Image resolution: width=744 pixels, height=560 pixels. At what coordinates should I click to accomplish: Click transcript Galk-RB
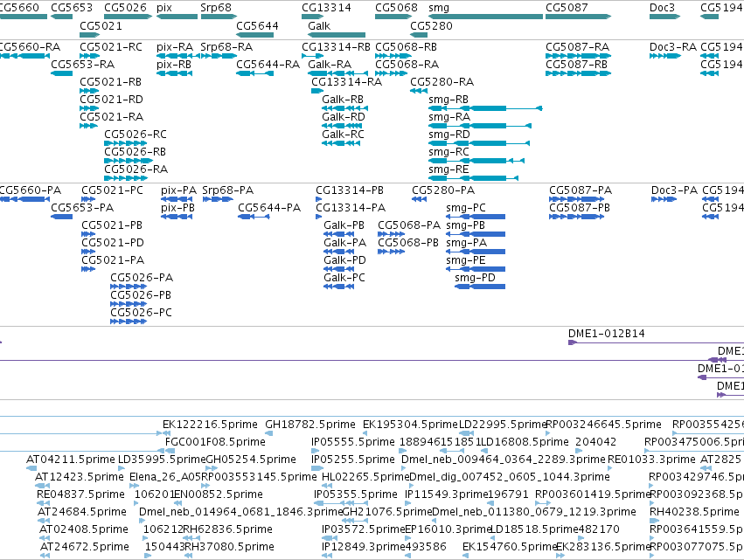[x=344, y=108]
